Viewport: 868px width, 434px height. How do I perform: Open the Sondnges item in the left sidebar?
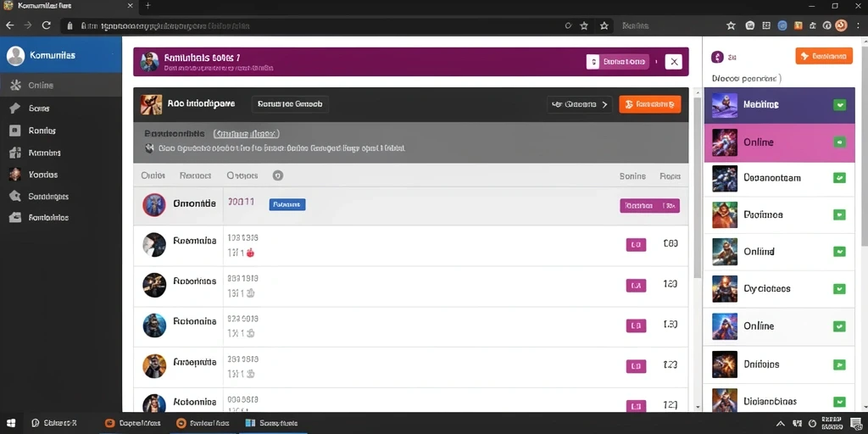[61, 196]
